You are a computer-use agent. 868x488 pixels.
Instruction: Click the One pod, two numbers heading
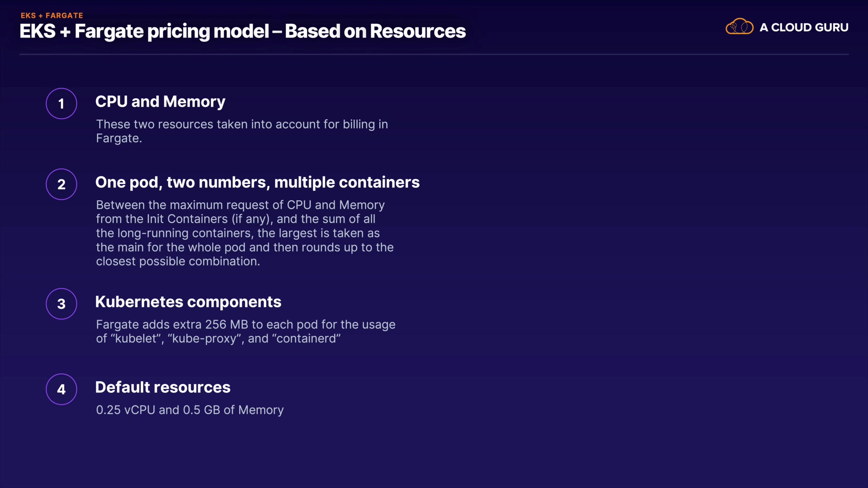point(257,182)
